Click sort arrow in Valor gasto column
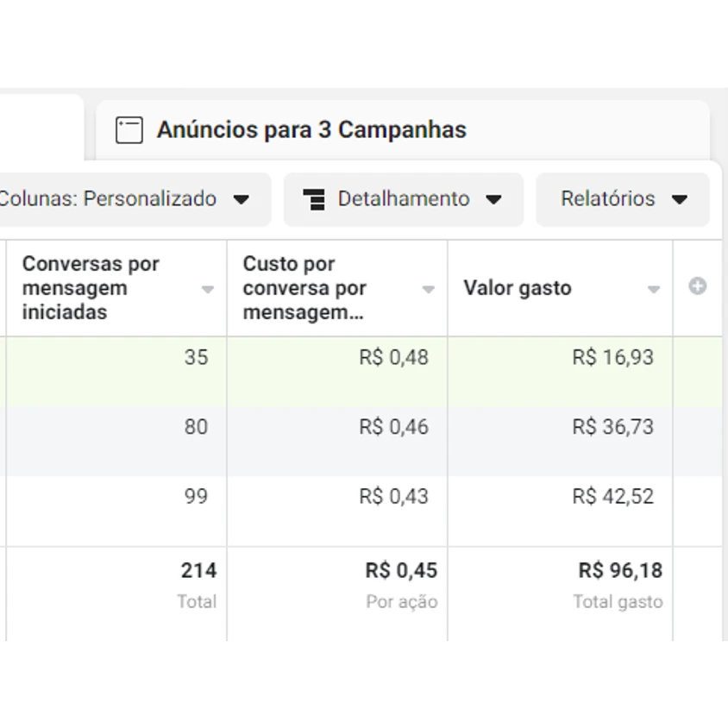 click(x=654, y=290)
